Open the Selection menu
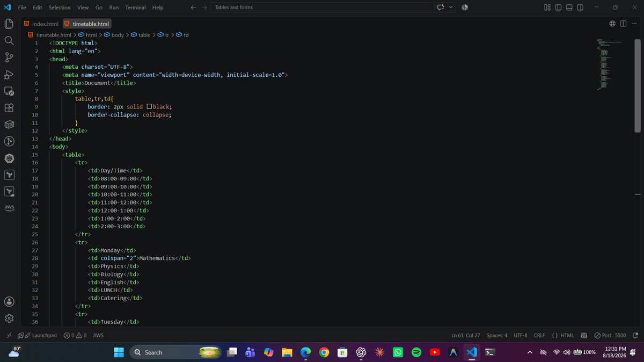 click(x=60, y=8)
